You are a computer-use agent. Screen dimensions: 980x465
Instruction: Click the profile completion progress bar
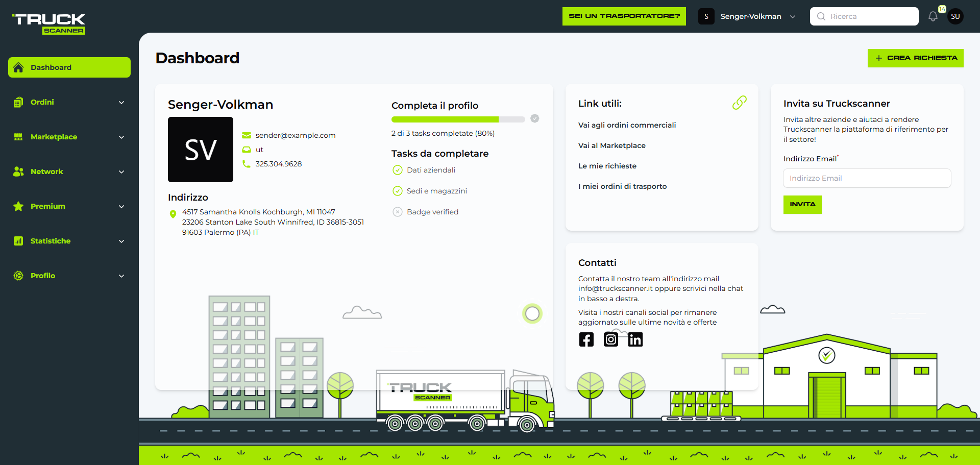pyautogui.click(x=458, y=119)
